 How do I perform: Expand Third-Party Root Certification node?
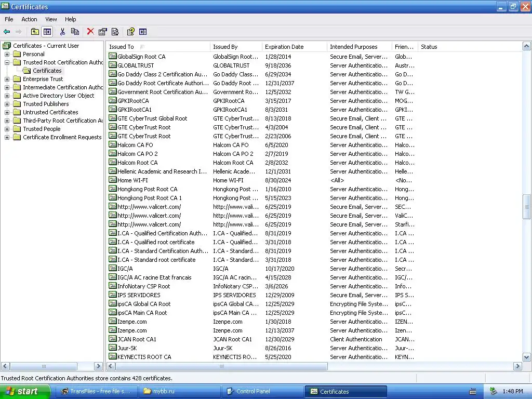[7, 121]
